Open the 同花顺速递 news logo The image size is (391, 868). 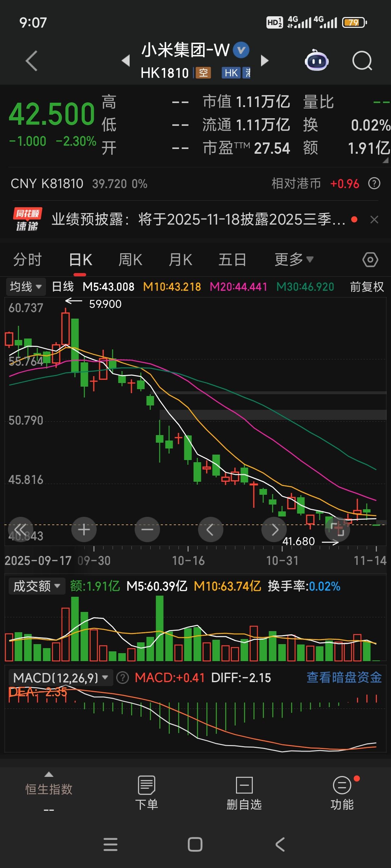pos(28,219)
